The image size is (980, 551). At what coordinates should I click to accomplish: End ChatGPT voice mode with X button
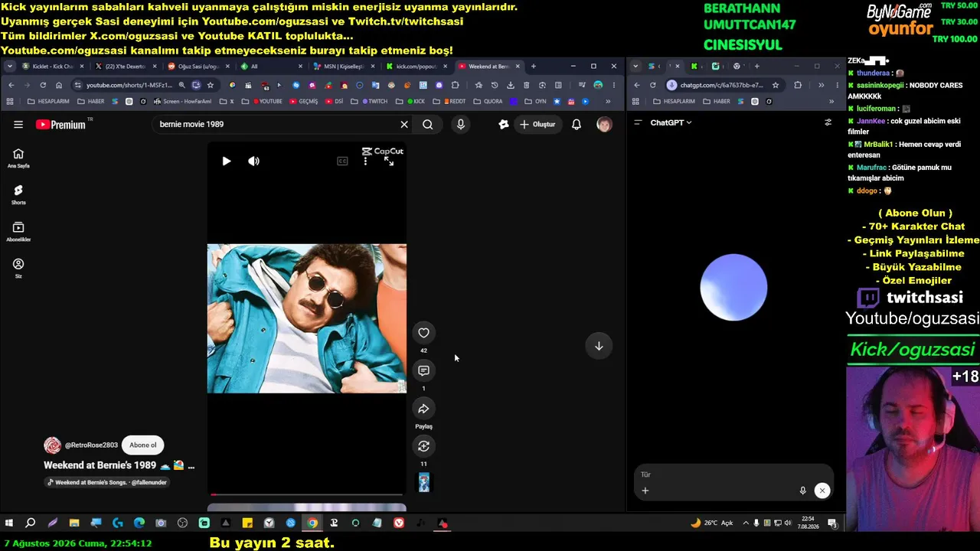[822, 491]
